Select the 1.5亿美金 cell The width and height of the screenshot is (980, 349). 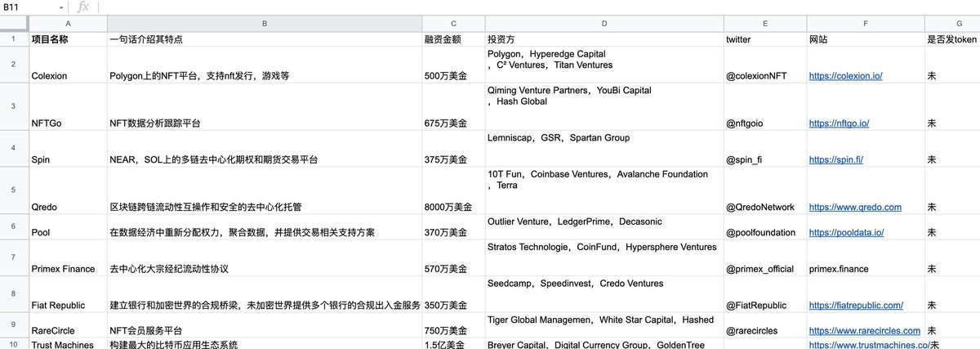pyautogui.click(x=453, y=343)
